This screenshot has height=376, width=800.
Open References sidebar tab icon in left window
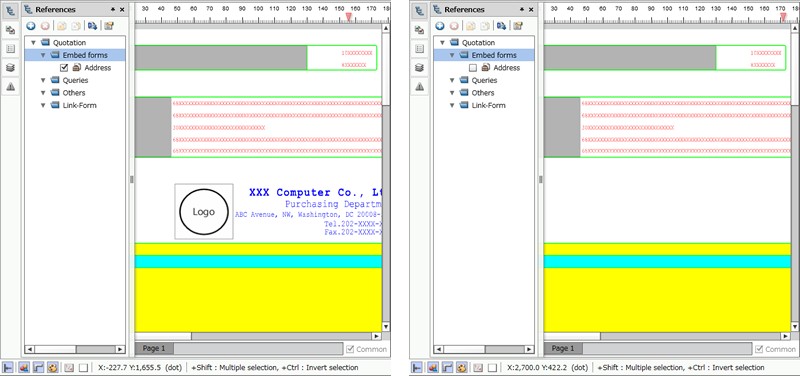(10, 10)
